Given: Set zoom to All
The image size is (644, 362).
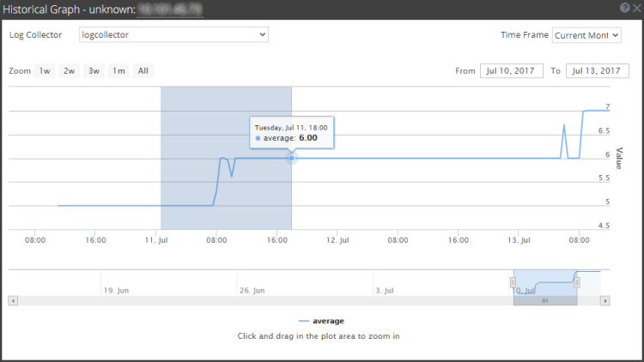Looking at the screenshot, I should 143,71.
